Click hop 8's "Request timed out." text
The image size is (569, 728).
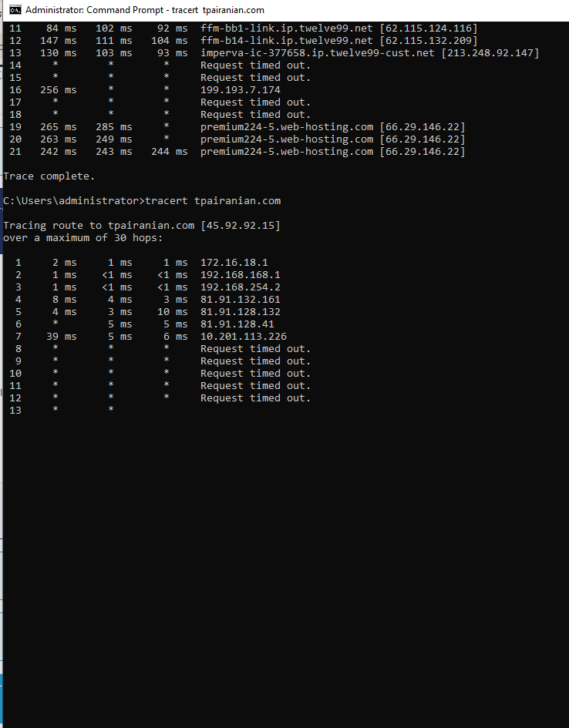256,349
